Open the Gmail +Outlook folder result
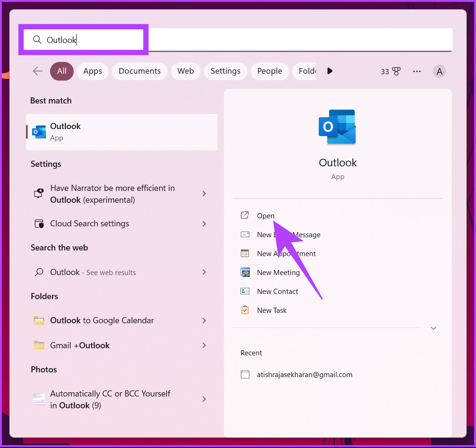The height and width of the screenshot is (448, 476). pyautogui.click(x=122, y=345)
